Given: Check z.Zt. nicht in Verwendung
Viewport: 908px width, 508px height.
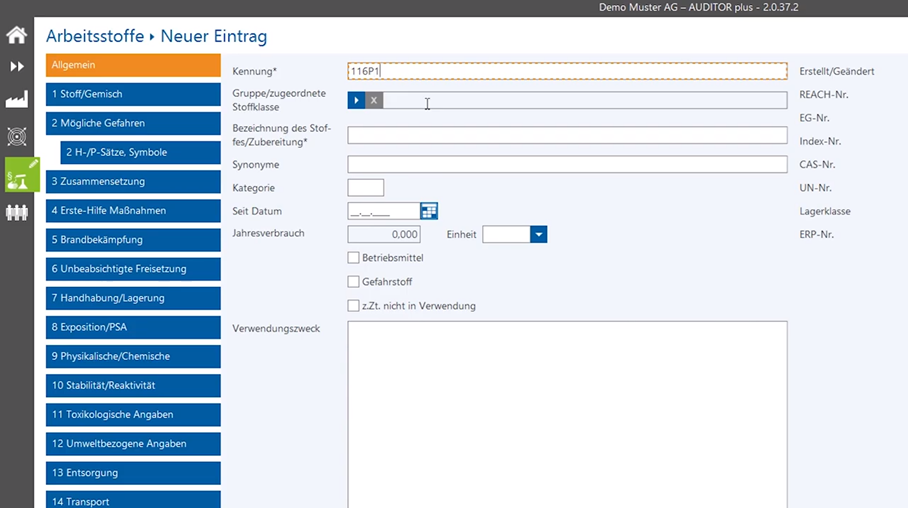Looking at the screenshot, I should pyautogui.click(x=353, y=306).
